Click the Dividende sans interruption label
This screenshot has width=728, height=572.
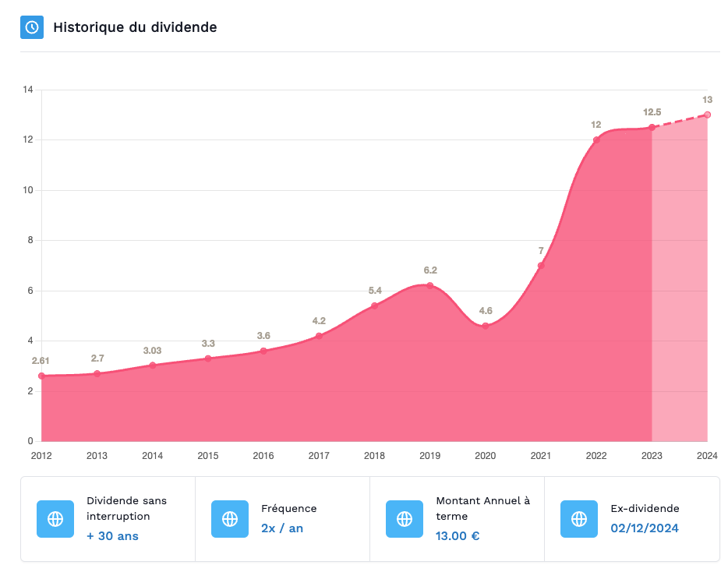(x=126, y=508)
